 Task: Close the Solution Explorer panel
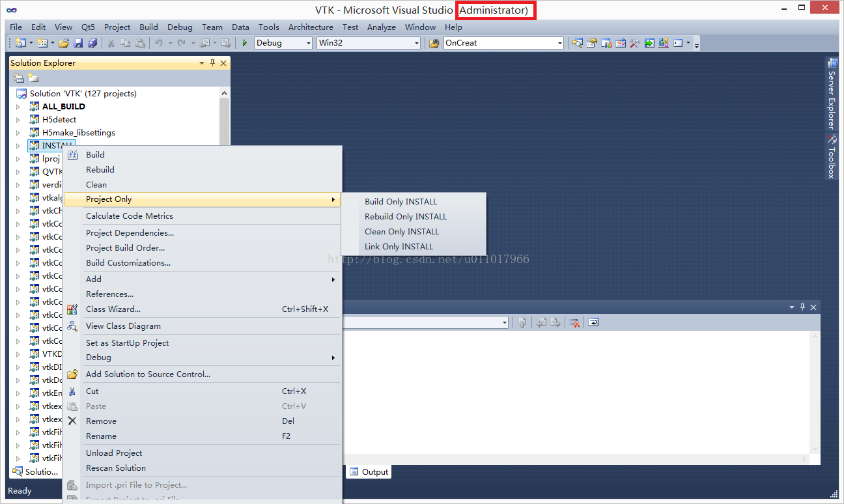[223, 63]
